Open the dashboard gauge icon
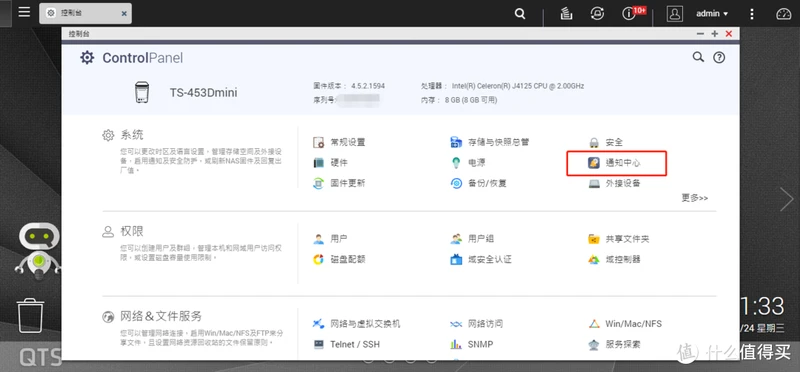 point(784,14)
